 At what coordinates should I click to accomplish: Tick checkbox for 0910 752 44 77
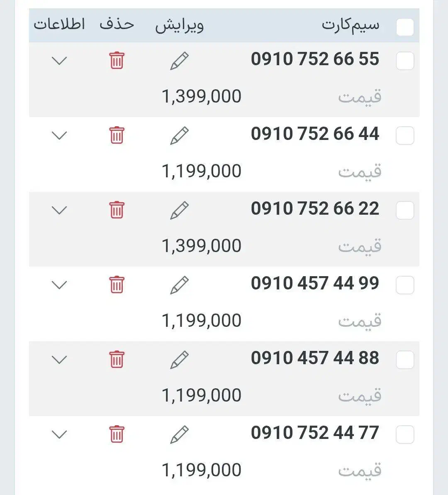tap(405, 435)
